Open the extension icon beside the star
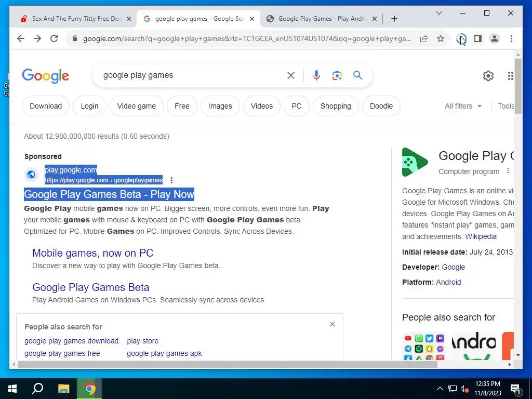This screenshot has height=399, width=532. pyautogui.click(x=461, y=38)
